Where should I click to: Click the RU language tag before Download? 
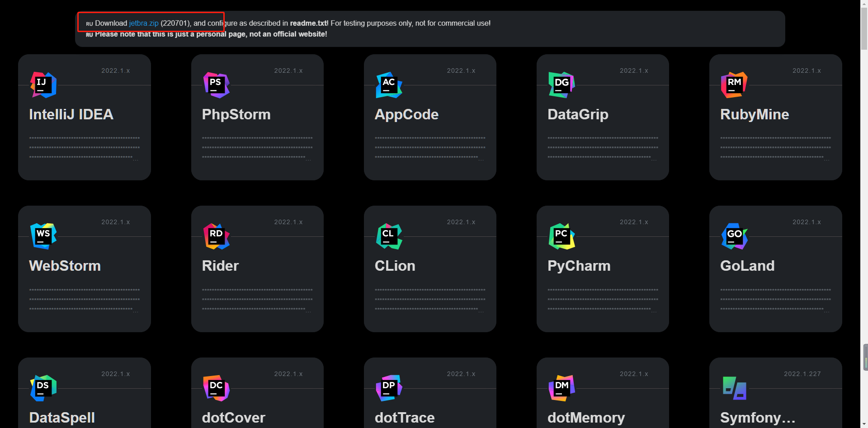click(90, 24)
